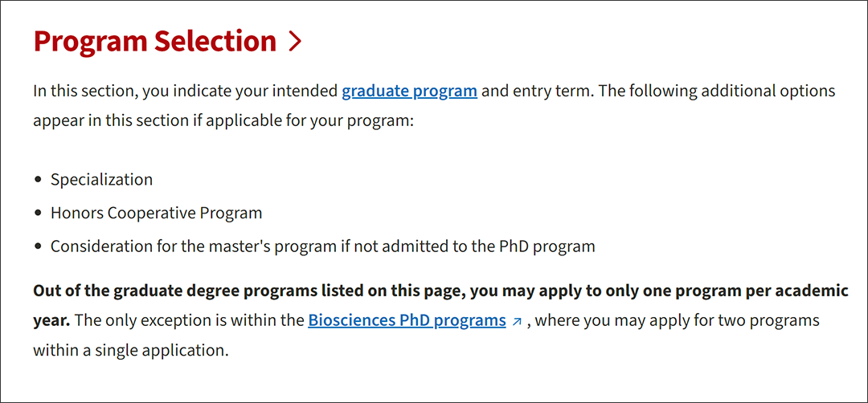Click the words 'and entry term'

point(537,91)
